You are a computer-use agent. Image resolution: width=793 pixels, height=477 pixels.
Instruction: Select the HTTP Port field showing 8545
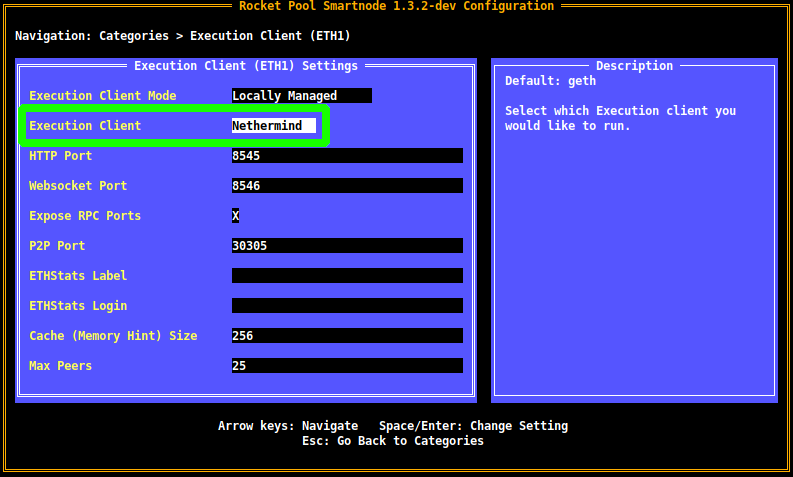pyautogui.click(x=346, y=156)
